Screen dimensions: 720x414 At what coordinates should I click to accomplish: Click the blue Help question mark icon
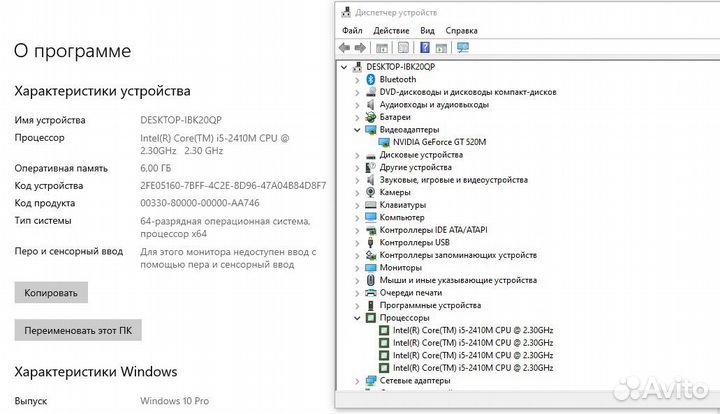tap(425, 47)
